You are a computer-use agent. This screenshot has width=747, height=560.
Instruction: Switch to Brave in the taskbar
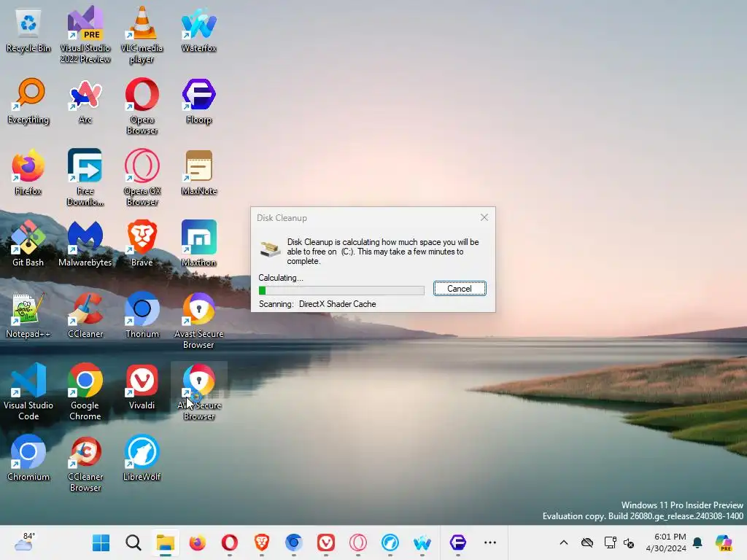pos(262,542)
